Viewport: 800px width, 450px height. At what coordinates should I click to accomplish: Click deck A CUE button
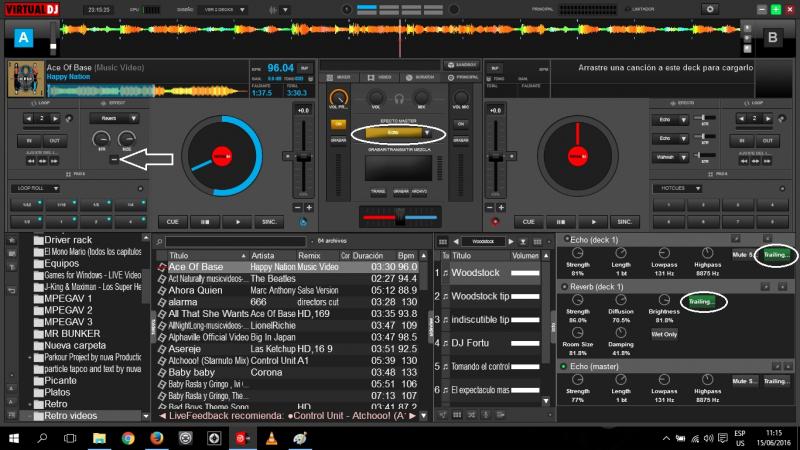(172, 222)
